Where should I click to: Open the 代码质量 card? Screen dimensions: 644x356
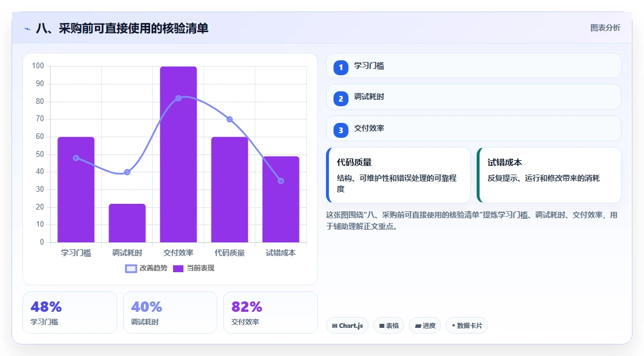[x=398, y=175]
